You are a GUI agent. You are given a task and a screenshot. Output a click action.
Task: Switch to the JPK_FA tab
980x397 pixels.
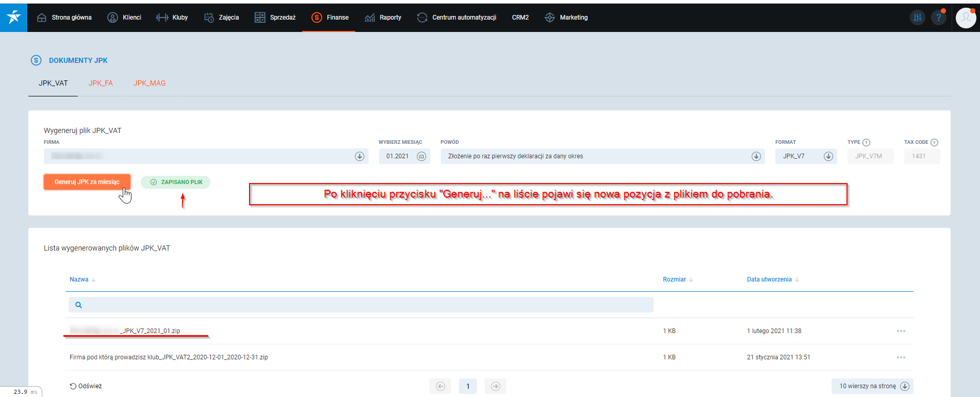point(101,83)
